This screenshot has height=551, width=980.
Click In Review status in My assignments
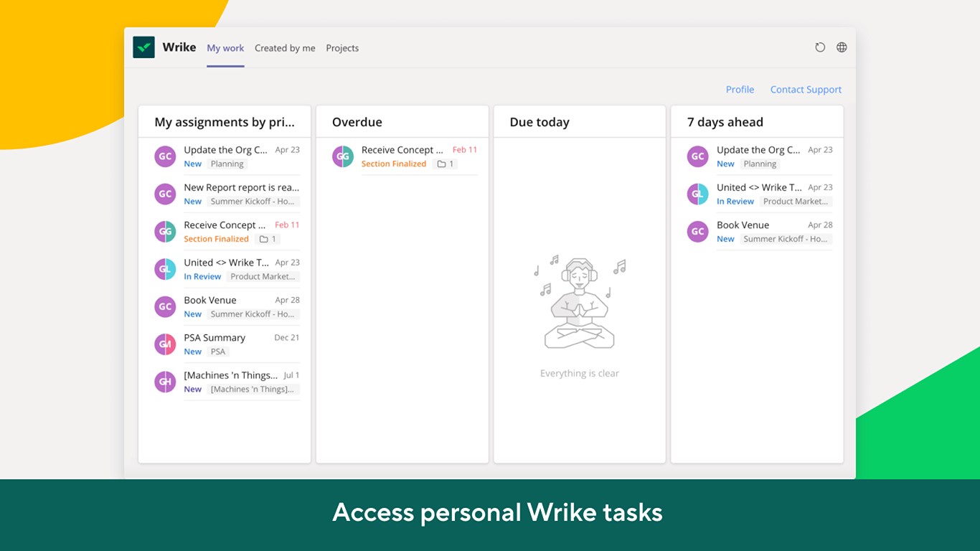[202, 276]
